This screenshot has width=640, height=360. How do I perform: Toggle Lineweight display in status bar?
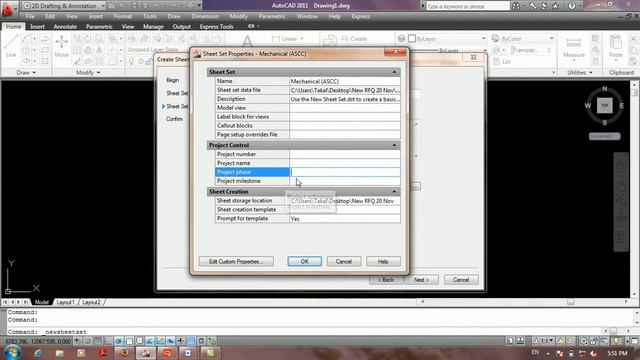(180, 341)
